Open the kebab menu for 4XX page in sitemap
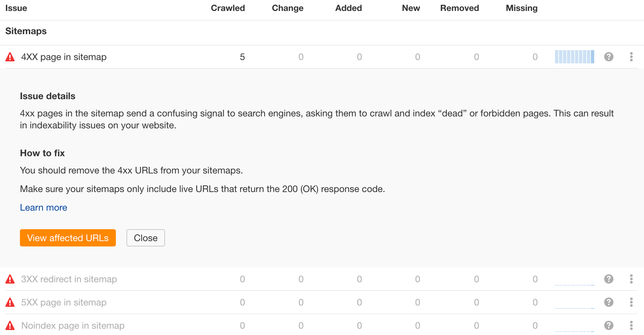This screenshot has height=335, width=644. pyautogui.click(x=631, y=57)
